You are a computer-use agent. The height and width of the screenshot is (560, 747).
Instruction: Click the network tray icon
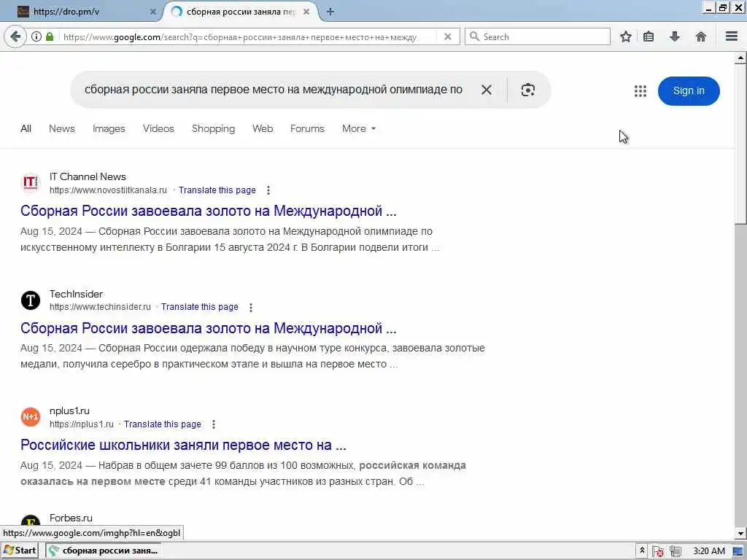(x=675, y=551)
